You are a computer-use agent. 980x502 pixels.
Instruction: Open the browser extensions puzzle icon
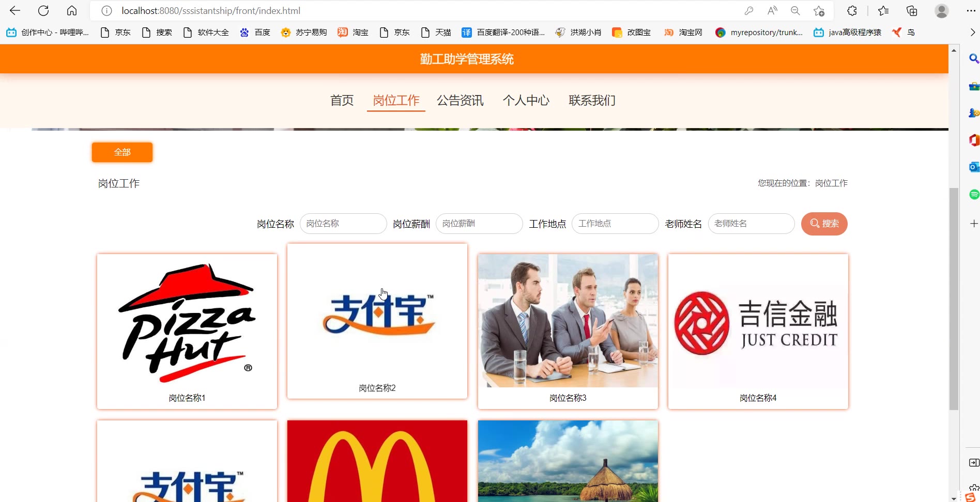coord(852,11)
